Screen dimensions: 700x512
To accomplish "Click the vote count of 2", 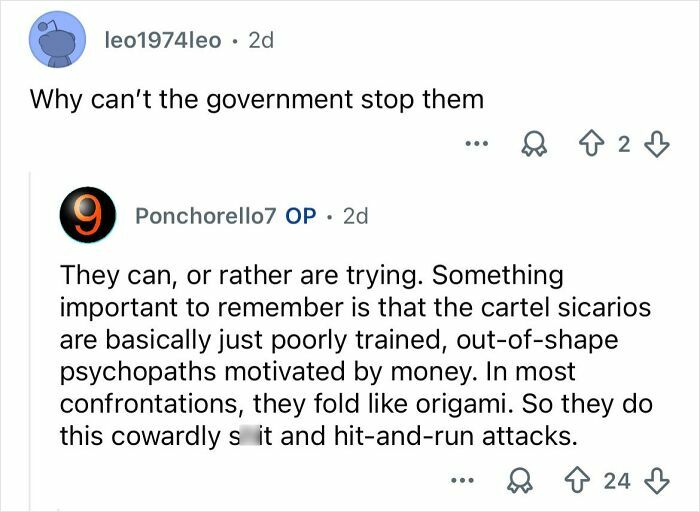I will tap(624, 144).
